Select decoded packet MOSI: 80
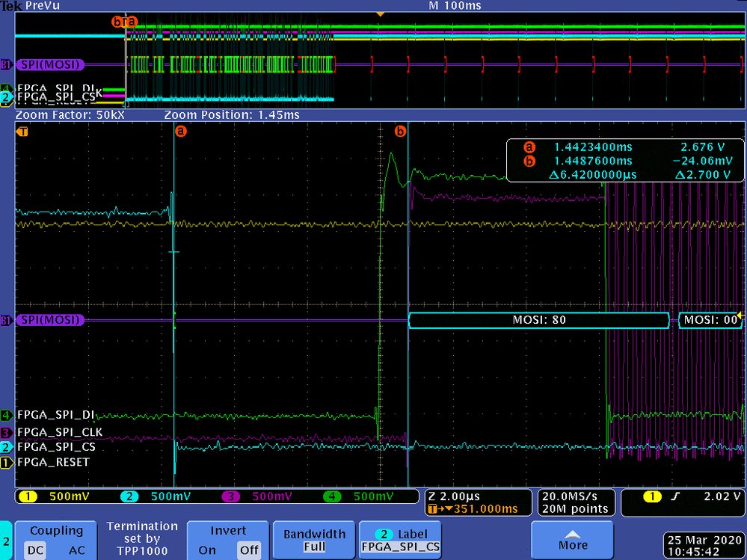Viewport: 747px width, 560px height. pyautogui.click(x=539, y=320)
